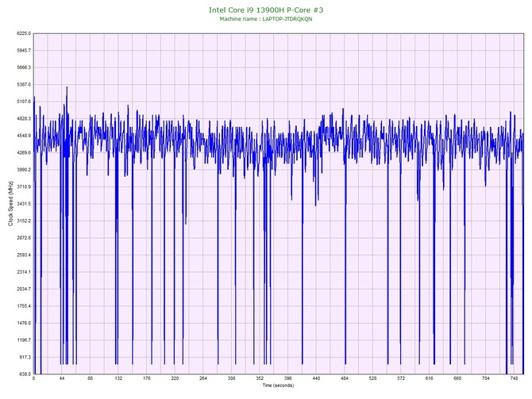Click the 132 seconds mark on time axis

[x=118, y=379]
